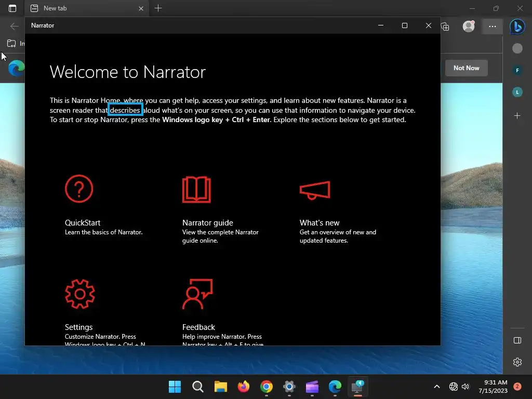The image size is (532, 399).
Task: Click the What's new megaphone icon
Action: click(315, 190)
